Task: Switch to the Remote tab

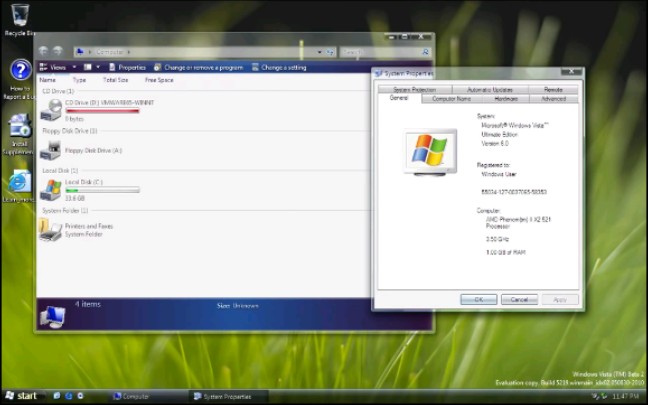Action: [x=553, y=89]
